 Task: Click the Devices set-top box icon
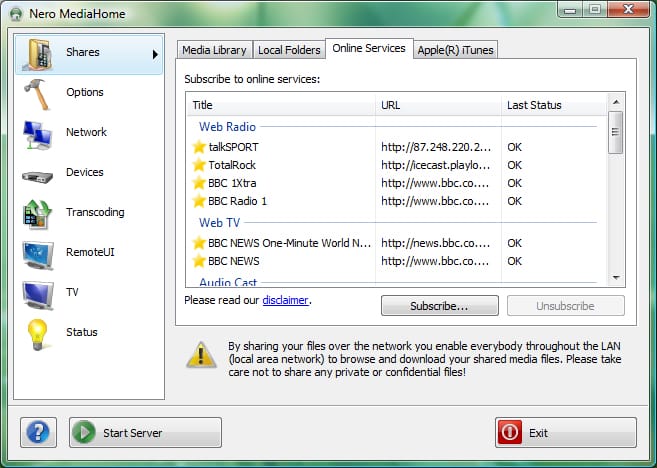pyautogui.click(x=38, y=176)
